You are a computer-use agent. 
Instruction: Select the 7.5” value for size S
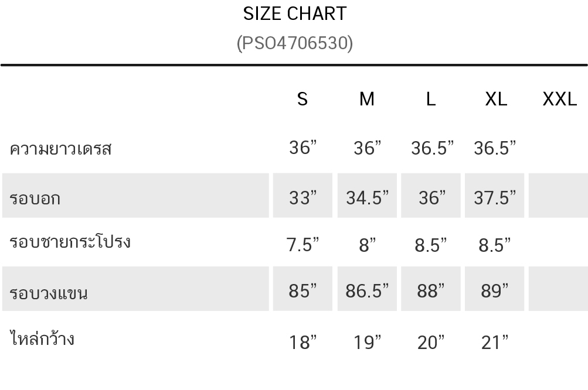click(x=303, y=245)
